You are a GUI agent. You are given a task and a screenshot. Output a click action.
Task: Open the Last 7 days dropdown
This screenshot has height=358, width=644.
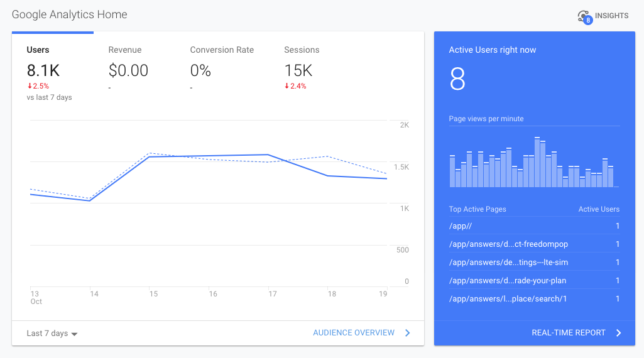click(x=52, y=334)
